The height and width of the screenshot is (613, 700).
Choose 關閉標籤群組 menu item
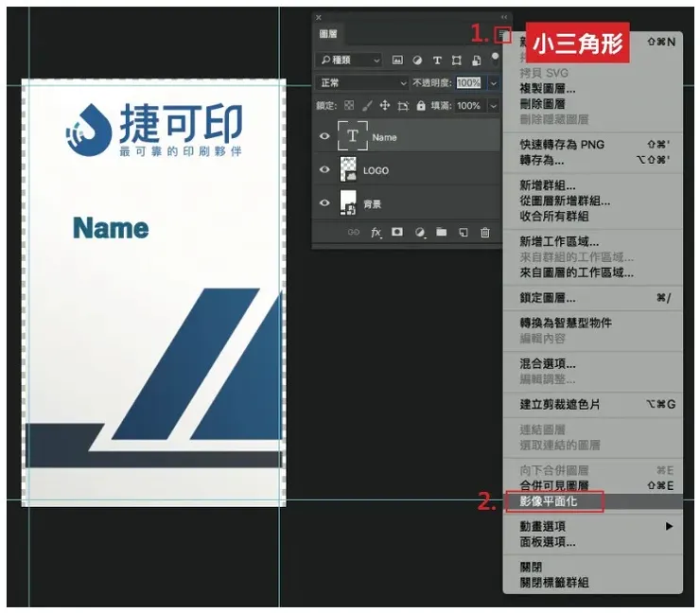(x=593, y=583)
